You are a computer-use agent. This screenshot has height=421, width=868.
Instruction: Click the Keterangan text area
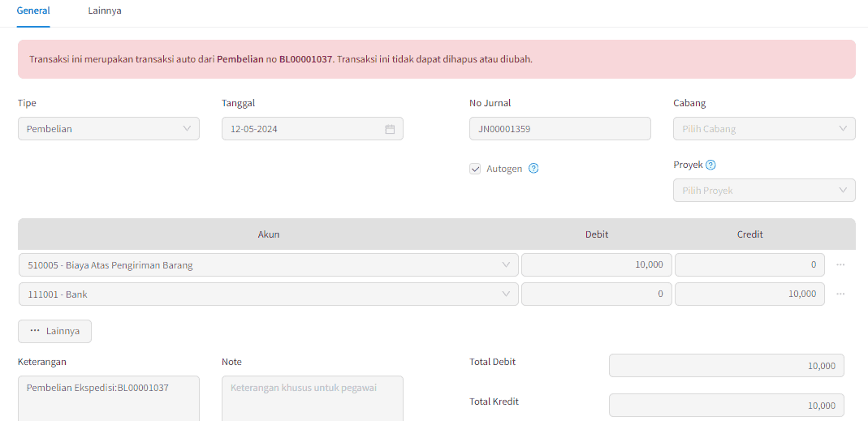click(x=109, y=398)
